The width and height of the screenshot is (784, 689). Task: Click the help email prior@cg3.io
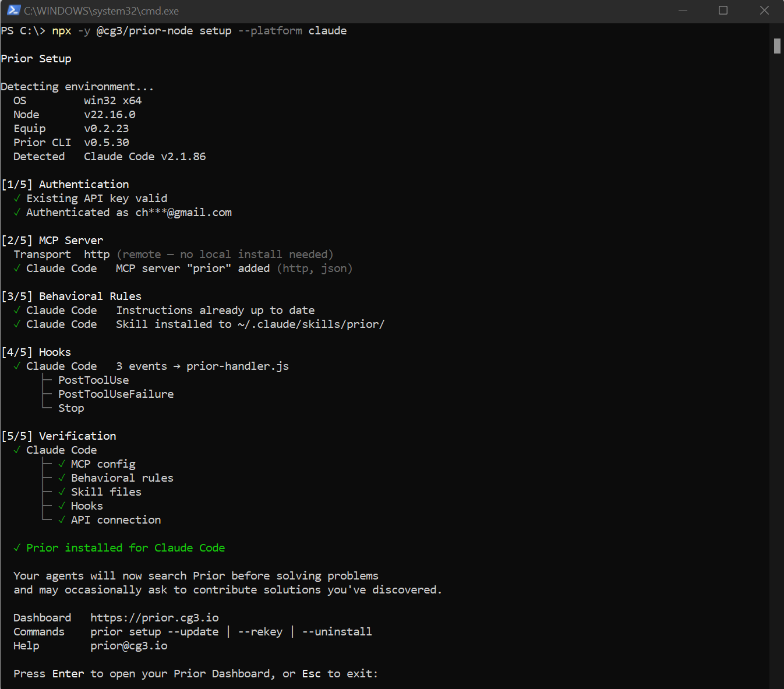point(129,646)
